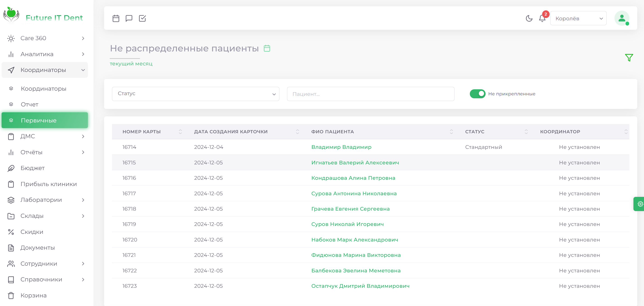This screenshot has width=644, height=306.
Task: Open the Королёв clinic selector
Action: tap(578, 18)
